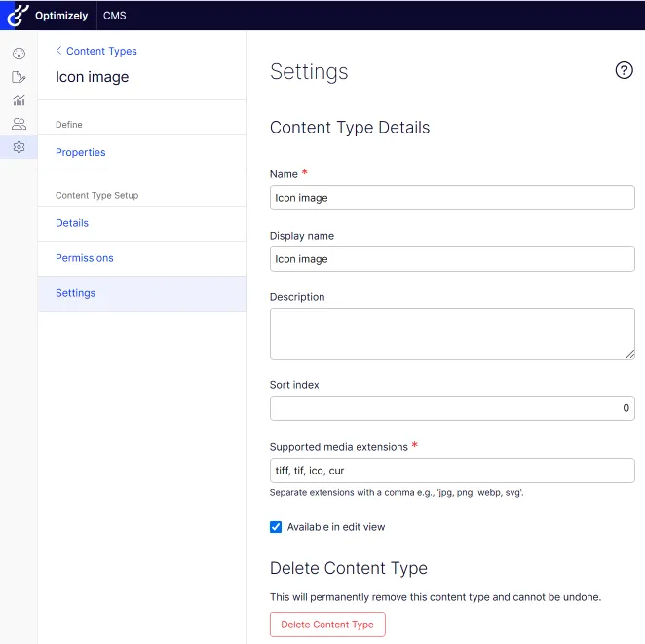Click the 'This will permanently remove' warning text
645x644 pixels.
pos(436,597)
